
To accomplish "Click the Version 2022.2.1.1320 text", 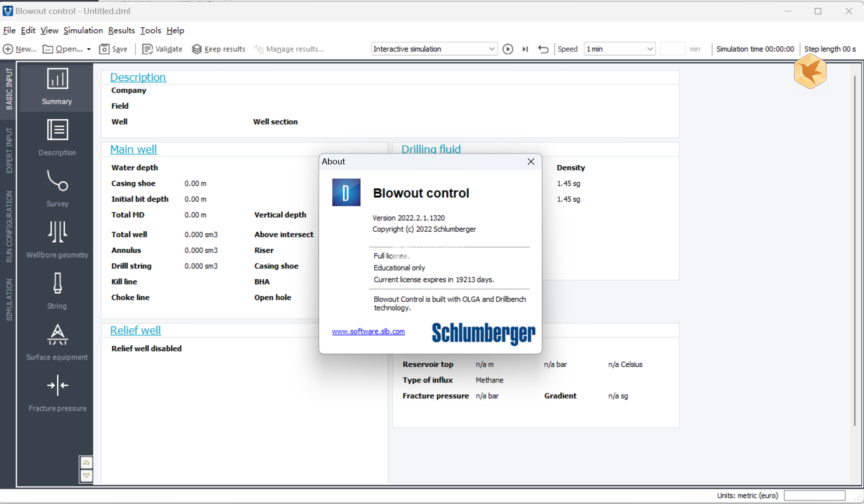I will tap(408, 218).
